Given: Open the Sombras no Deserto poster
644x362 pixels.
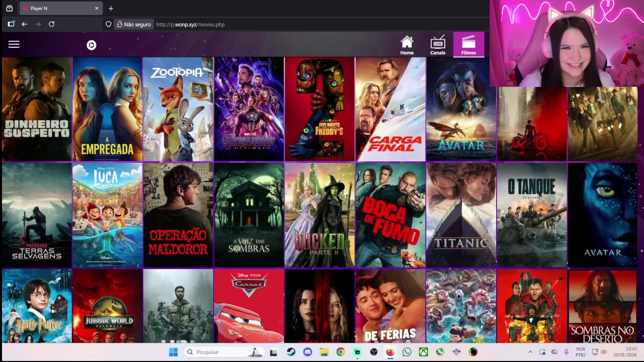Looking at the screenshot, I should pos(603,306).
